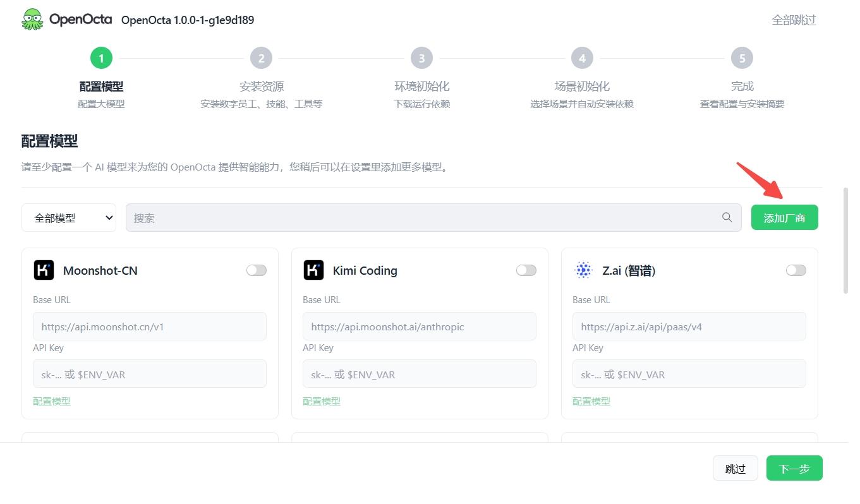The image size is (860, 504).
Task: Enable the Moonshot-CN toggle switch
Action: [257, 270]
